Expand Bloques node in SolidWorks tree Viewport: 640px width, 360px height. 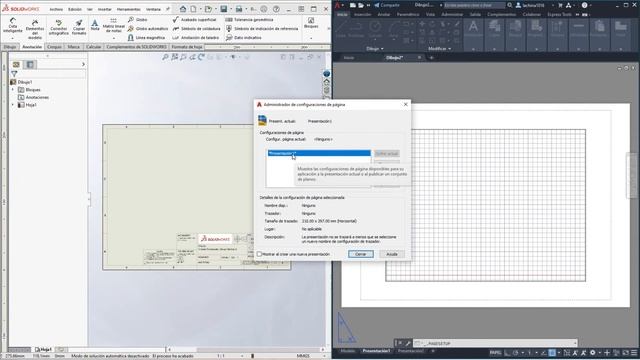click(13, 89)
